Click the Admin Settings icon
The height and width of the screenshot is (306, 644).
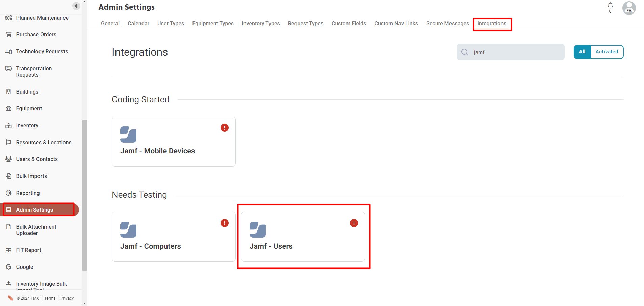point(9,210)
